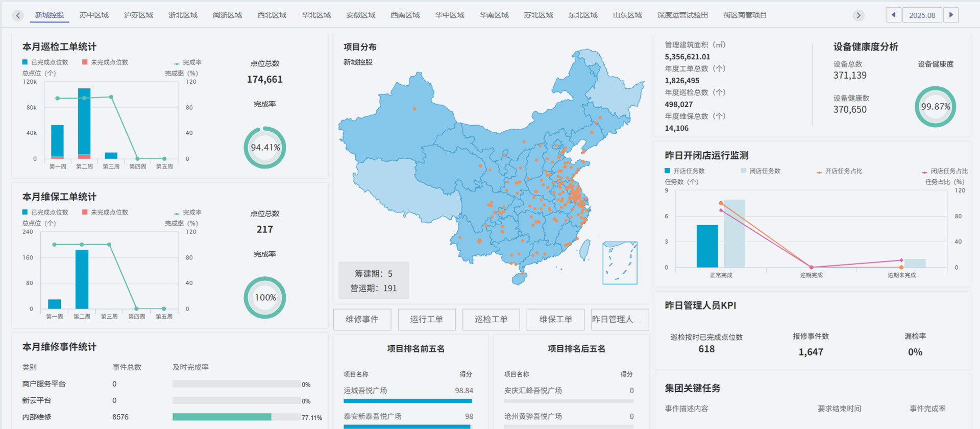Go to previous month arrow

click(893, 15)
